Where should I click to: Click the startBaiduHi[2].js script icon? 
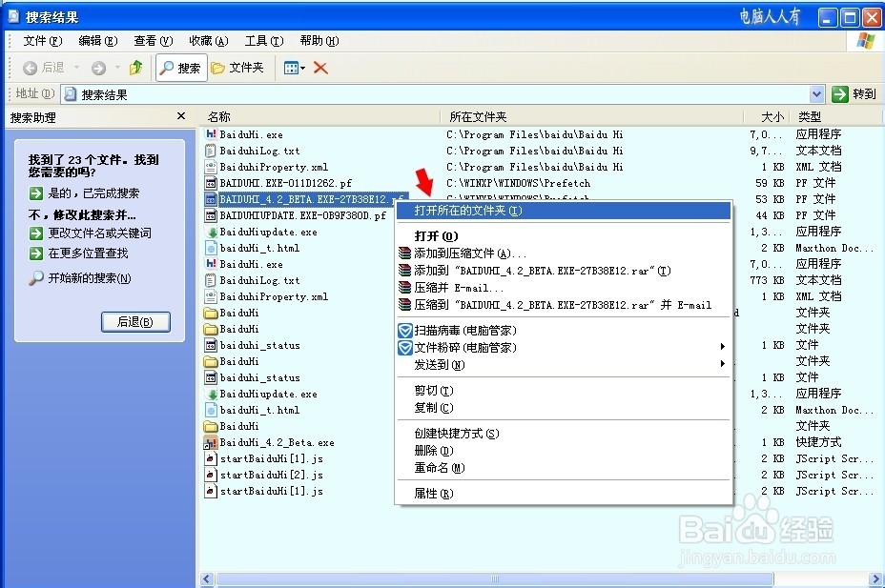[x=211, y=475]
